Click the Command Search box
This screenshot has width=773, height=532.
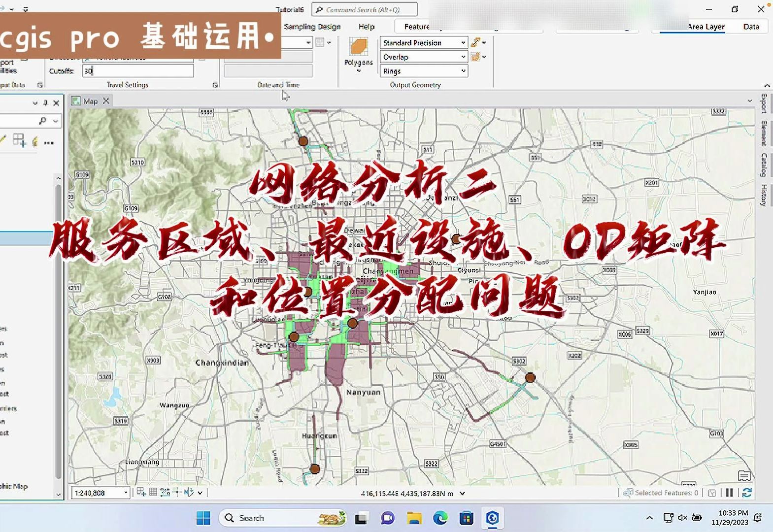(x=365, y=9)
